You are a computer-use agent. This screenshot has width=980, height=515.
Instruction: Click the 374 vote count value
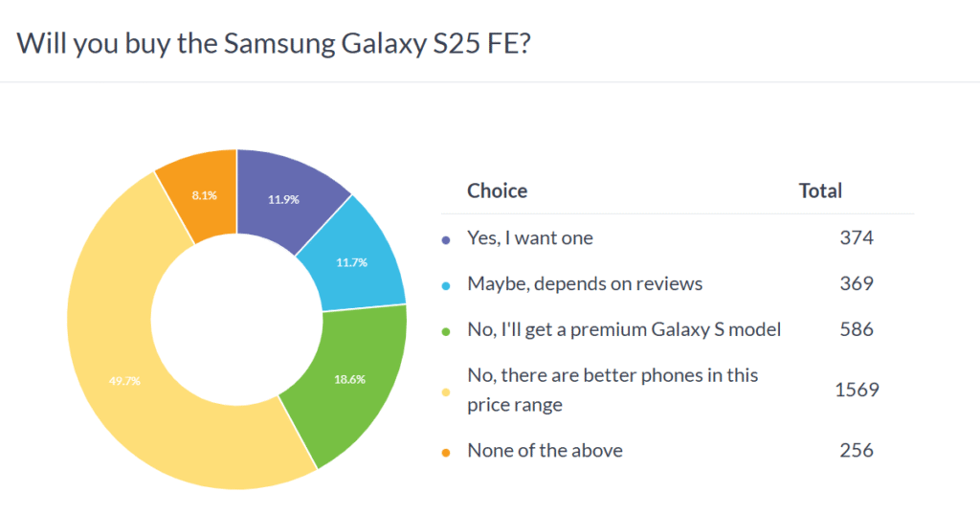tap(856, 238)
